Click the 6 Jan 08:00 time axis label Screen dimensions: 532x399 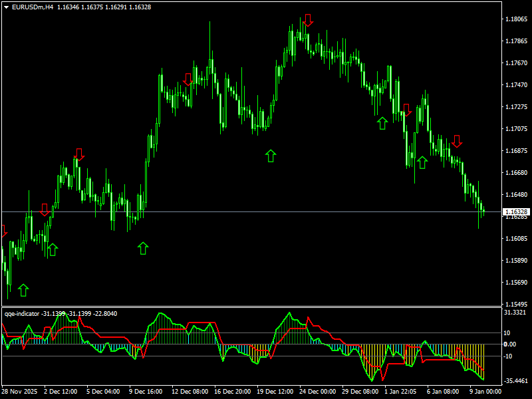[443, 392]
